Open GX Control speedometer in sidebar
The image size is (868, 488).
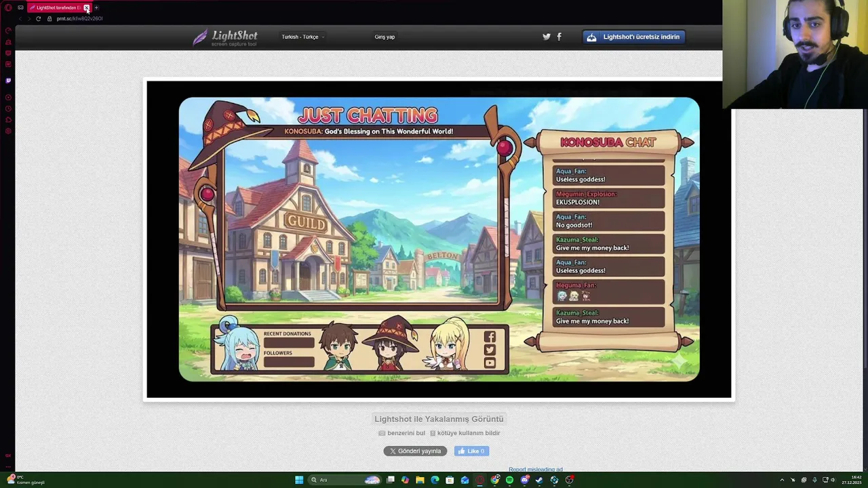8,30
